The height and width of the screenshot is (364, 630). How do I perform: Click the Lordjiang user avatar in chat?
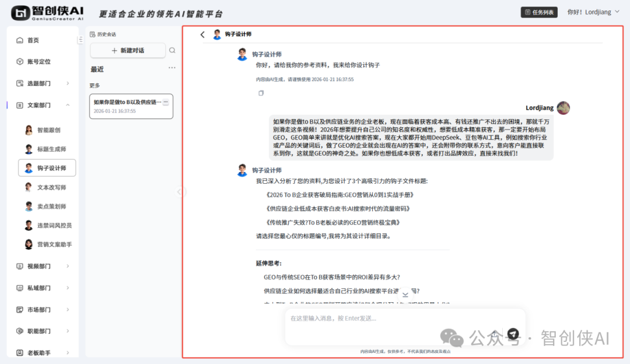pos(563,108)
